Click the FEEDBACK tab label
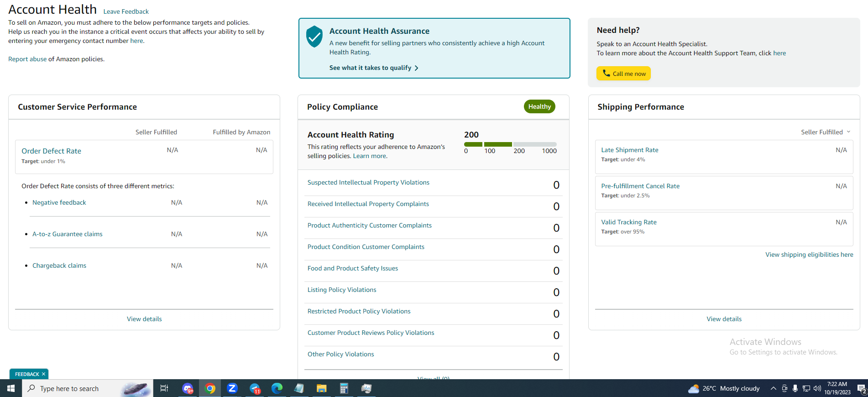 pos(27,374)
